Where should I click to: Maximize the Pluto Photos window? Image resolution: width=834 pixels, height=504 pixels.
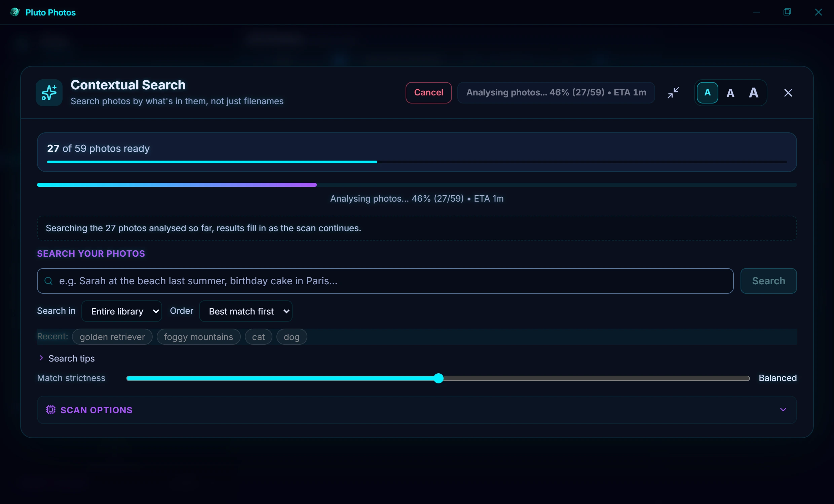click(787, 12)
